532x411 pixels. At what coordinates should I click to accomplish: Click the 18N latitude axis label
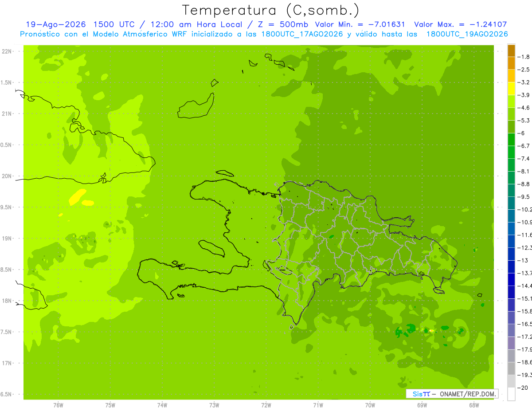click(x=7, y=301)
